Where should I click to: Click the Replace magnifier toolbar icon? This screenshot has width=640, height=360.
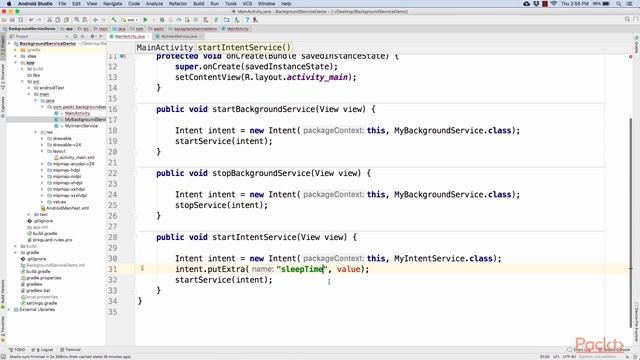tap(85, 20)
